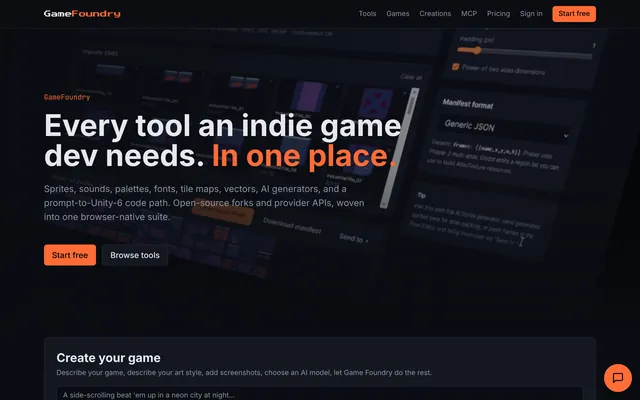Open the Generic JSON manifest format dropdown
Screen dimensions: 640x400
505,129
